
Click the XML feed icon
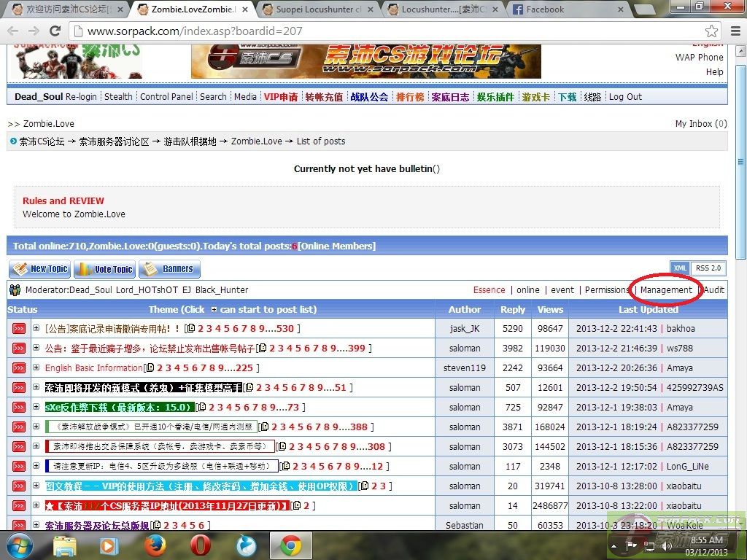coord(680,268)
